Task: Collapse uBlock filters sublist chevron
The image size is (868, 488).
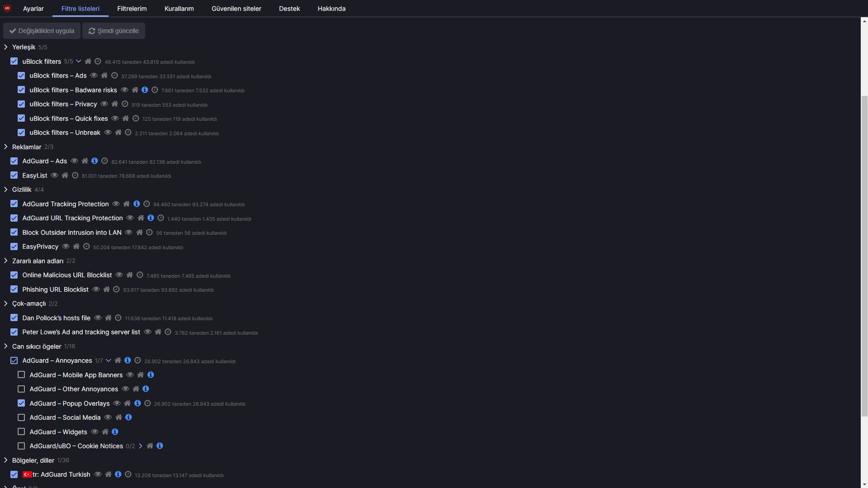Action: [x=79, y=61]
